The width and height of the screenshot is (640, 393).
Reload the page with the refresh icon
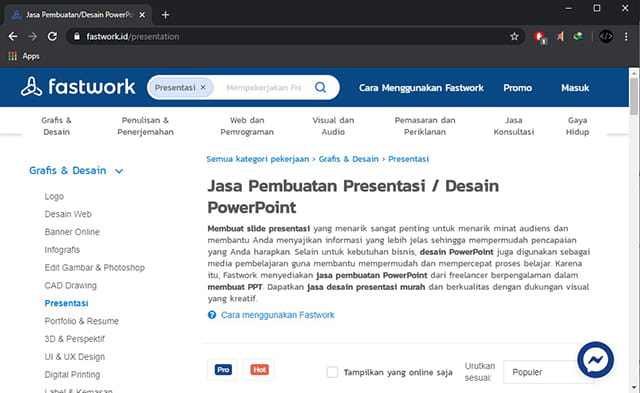click(52, 37)
